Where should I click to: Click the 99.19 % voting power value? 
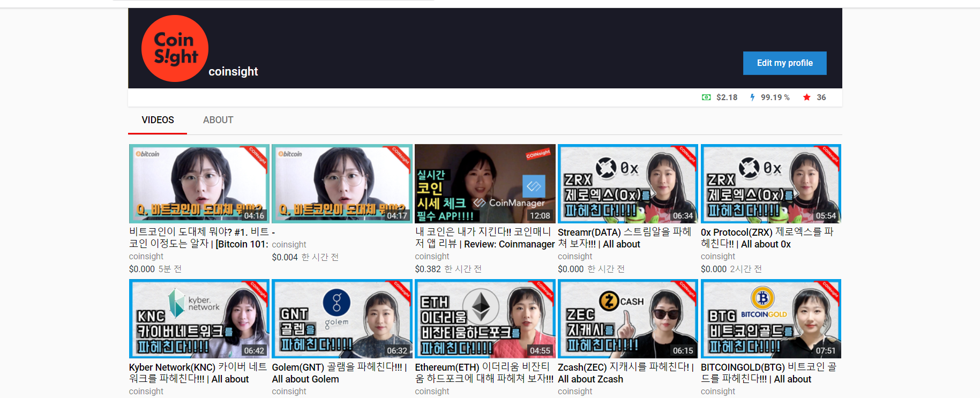click(x=775, y=97)
